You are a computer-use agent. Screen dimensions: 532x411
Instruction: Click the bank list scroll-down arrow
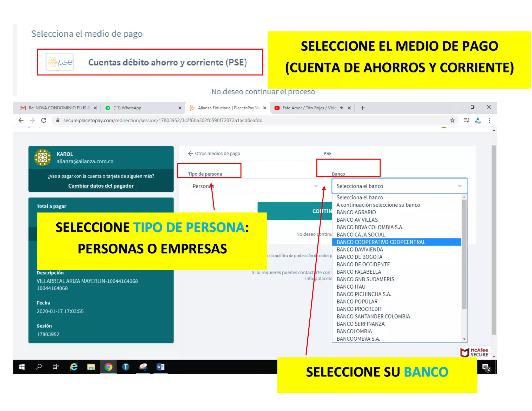[x=464, y=339]
